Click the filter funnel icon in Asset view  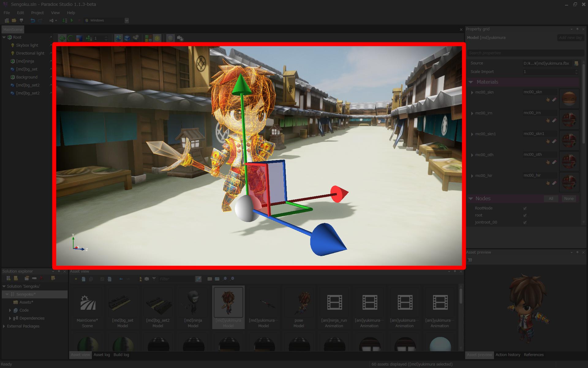coord(154,279)
